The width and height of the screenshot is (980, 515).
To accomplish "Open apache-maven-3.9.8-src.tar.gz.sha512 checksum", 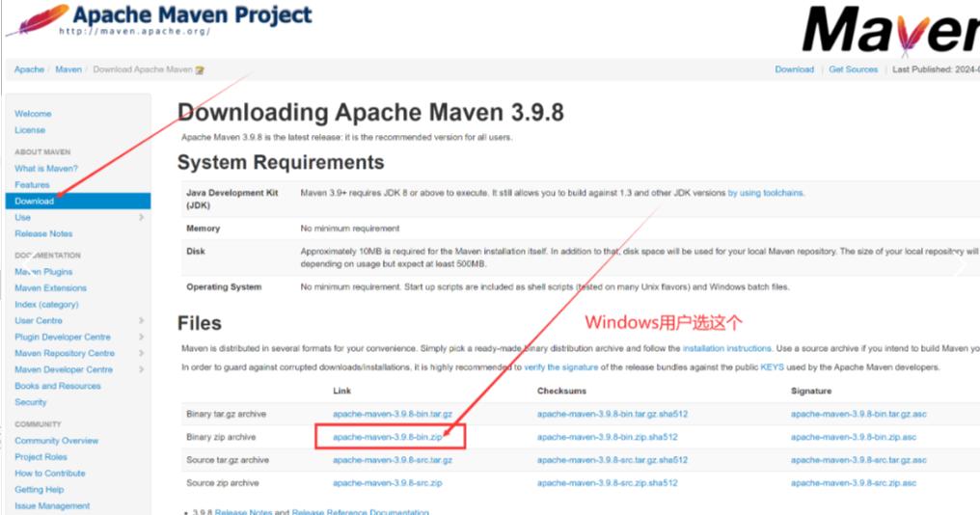I will 612,460.
